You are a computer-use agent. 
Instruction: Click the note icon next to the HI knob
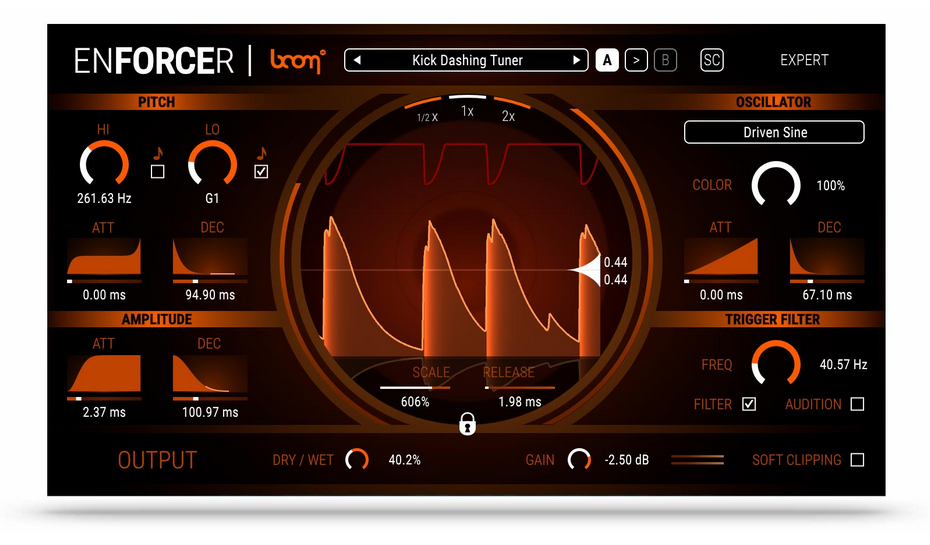[x=158, y=154]
